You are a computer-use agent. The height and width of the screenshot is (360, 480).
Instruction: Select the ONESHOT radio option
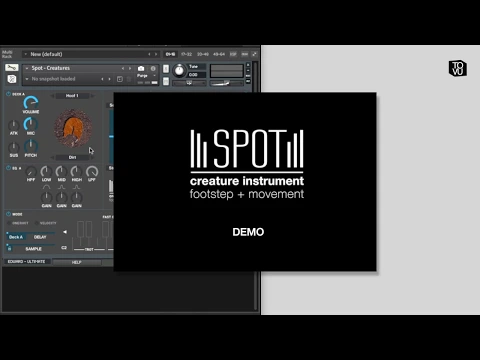[x=18, y=223]
